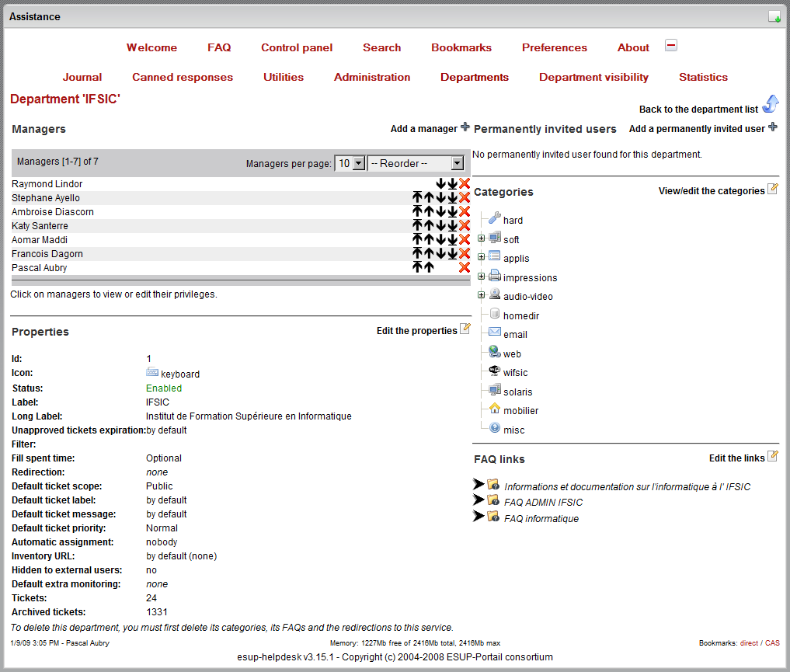Open the FAQ ADMIN IFSIC link

[543, 503]
